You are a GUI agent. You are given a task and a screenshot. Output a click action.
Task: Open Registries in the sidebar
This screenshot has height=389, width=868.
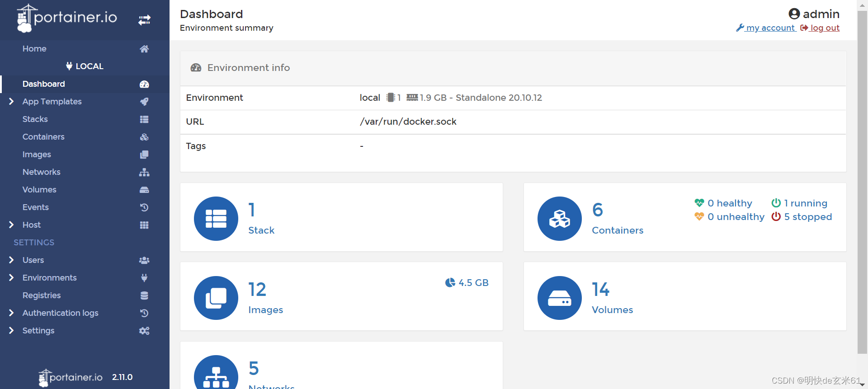coord(42,295)
